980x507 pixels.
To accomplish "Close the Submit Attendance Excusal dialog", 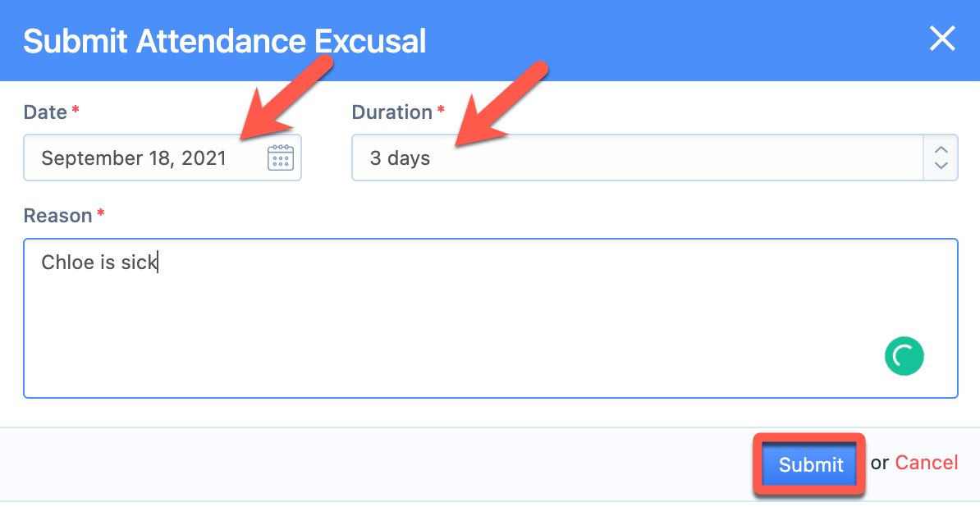I will pos(941,39).
